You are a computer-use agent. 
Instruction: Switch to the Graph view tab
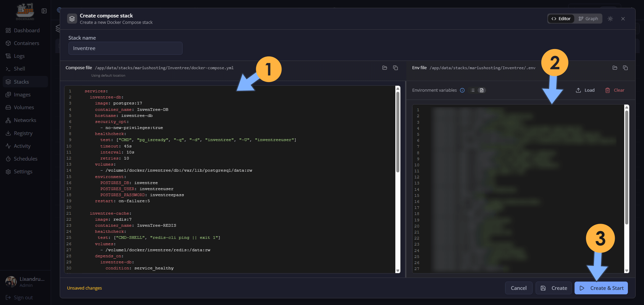point(588,19)
